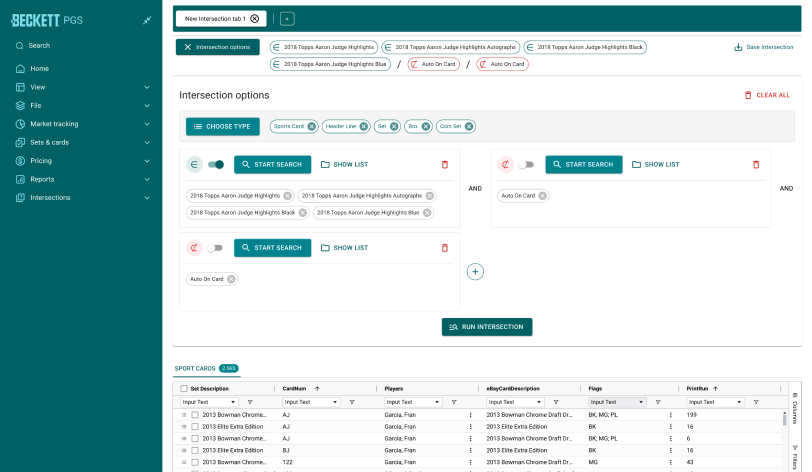Select the SPORT CARDS tab

(206, 368)
